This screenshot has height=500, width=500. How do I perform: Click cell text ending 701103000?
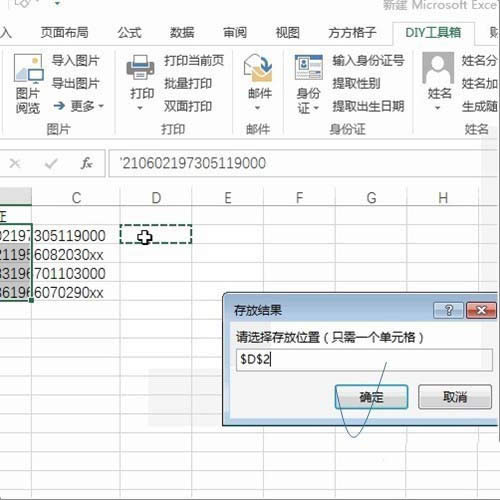coord(70,274)
